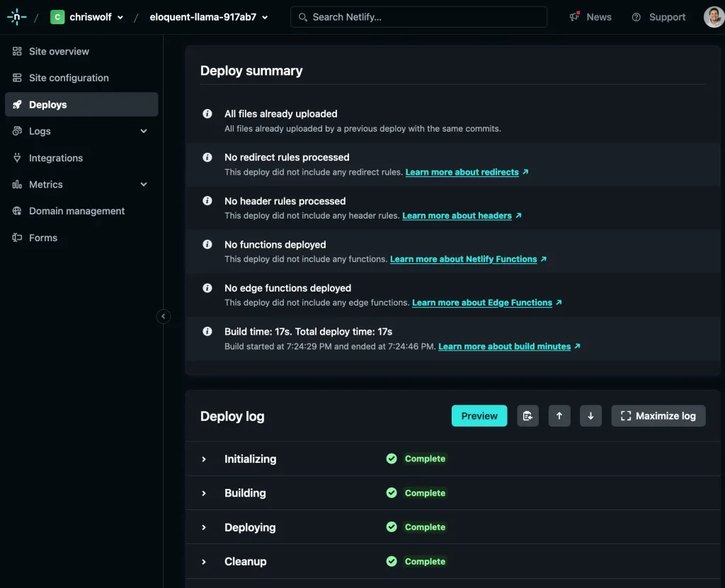Open the Support menu
The width and height of the screenshot is (725, 588).
(659, 16)
